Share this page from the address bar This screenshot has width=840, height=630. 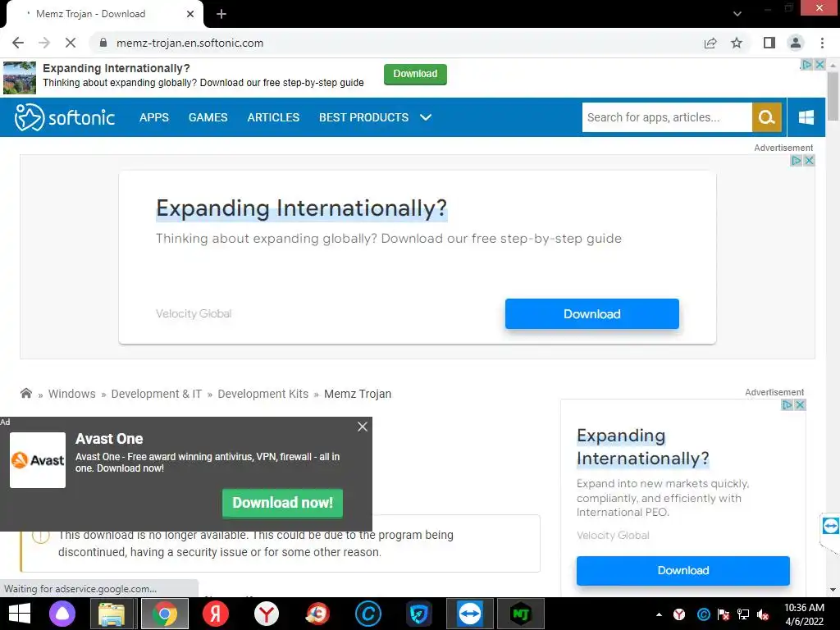(710, 43)
